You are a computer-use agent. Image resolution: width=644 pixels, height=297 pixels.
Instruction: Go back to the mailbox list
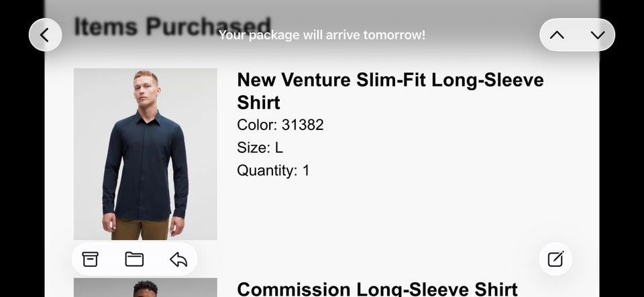pyautogui.click(x=45, y=35)
